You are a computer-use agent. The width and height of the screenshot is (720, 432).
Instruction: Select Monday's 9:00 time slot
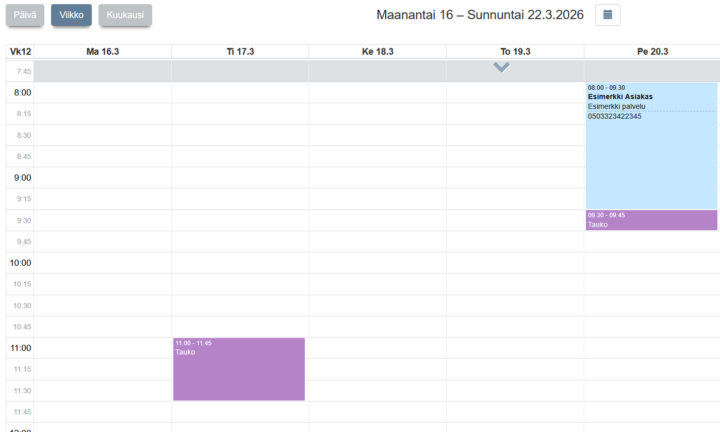click(102, 178)
